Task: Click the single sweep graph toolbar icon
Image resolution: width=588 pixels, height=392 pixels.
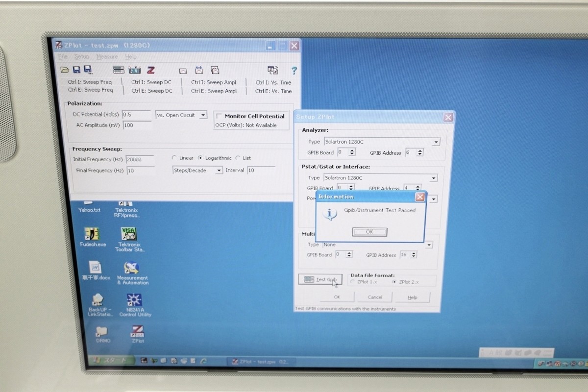Action: pyautogui.click(x=183, y=71)
